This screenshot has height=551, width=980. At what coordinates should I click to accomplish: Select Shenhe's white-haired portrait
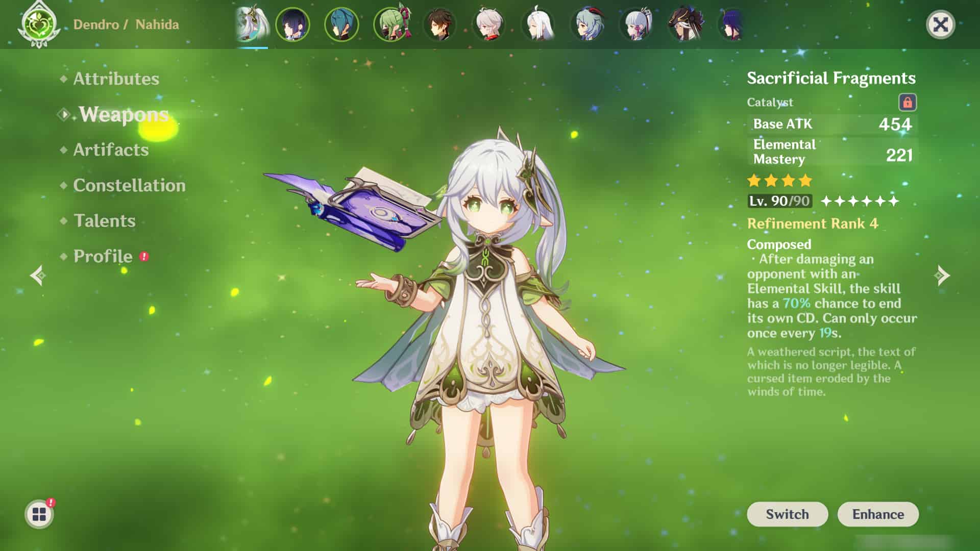pyautogui.click(x=538, y=24)
